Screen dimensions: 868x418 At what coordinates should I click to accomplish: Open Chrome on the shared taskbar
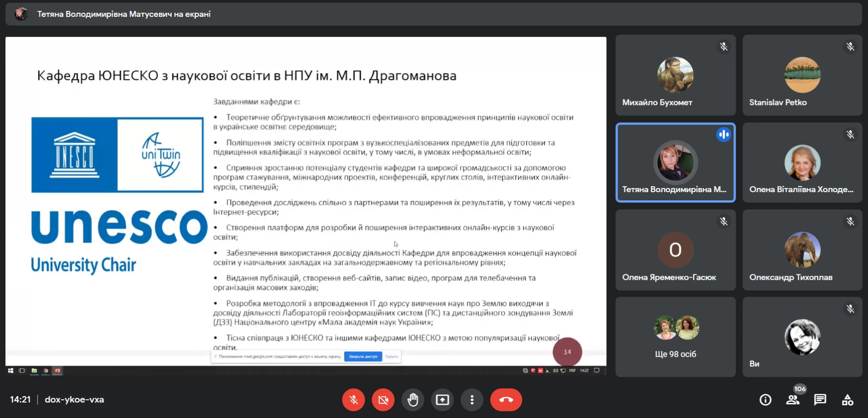[46, 371]
